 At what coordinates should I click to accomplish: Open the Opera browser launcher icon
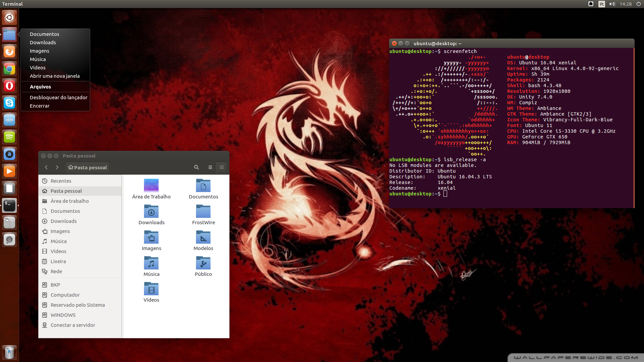pyautogui.click(x=9, y=86)
